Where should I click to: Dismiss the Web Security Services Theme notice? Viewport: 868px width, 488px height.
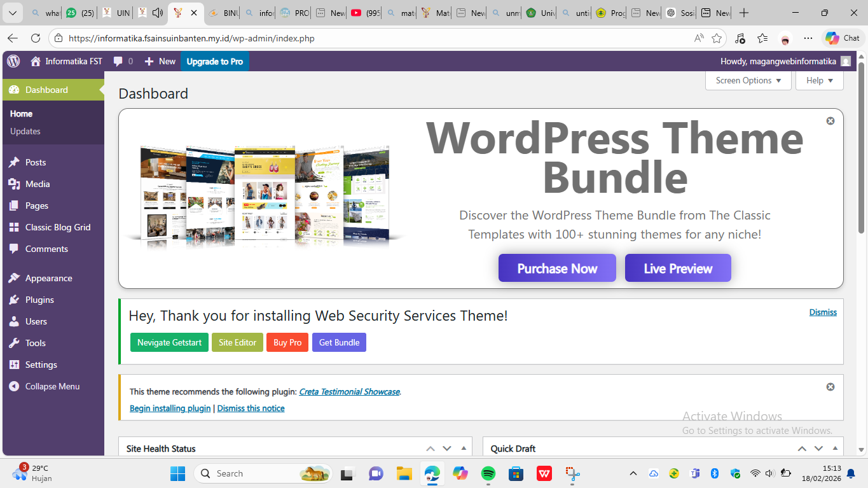coord(823,312)
